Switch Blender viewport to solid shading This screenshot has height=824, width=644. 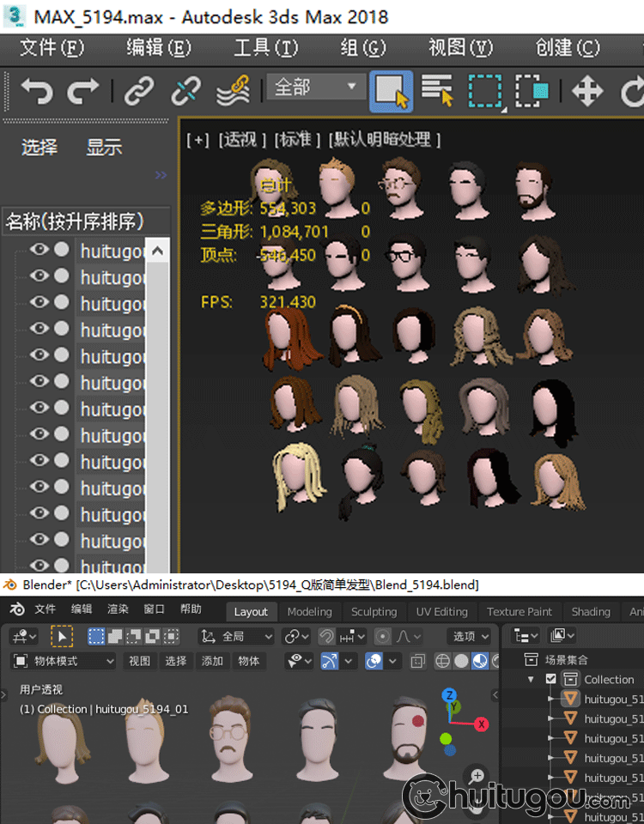461,661
